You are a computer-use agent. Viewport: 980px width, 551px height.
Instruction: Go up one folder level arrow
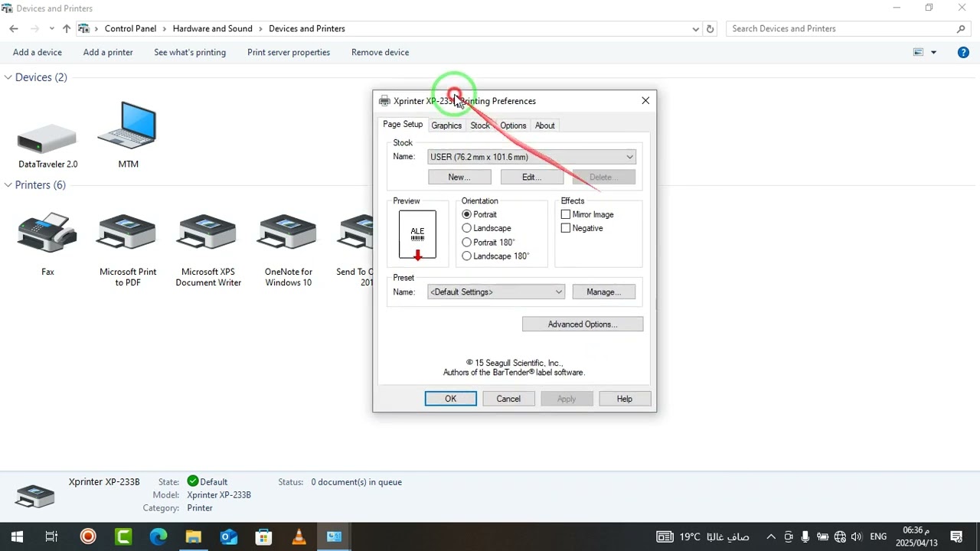[x=67, y=29]
